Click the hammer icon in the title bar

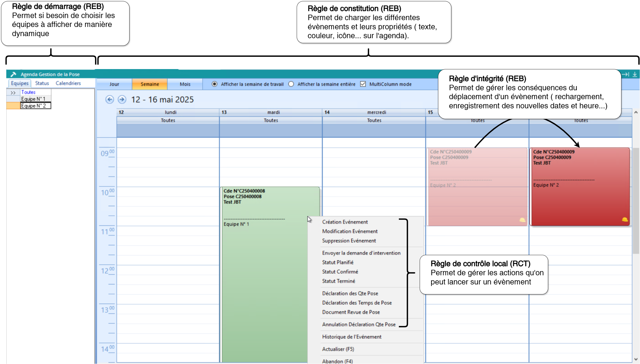click(13, 74)
